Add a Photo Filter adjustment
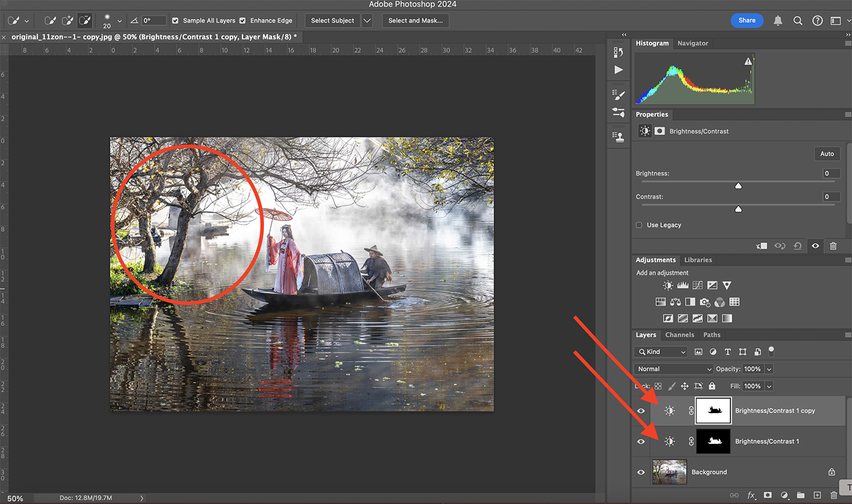The image size is (852, 504). (705, 302)
